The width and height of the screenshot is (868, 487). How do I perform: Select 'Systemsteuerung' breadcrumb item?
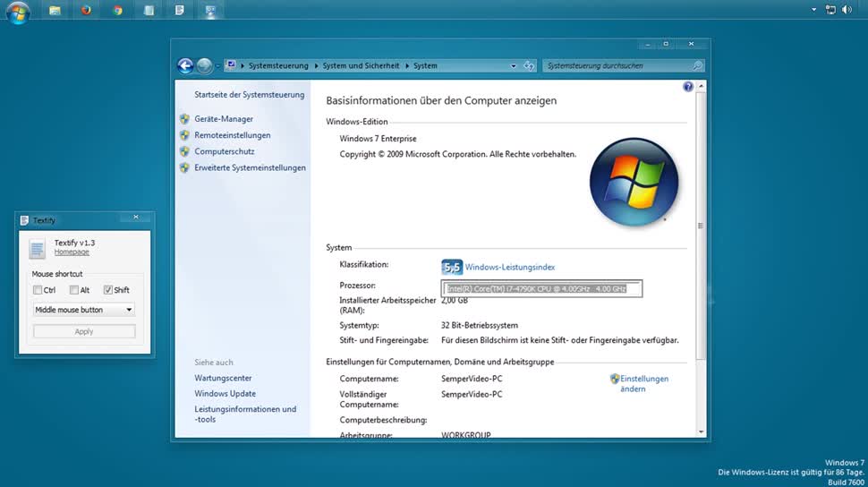(x=278, y=65)
